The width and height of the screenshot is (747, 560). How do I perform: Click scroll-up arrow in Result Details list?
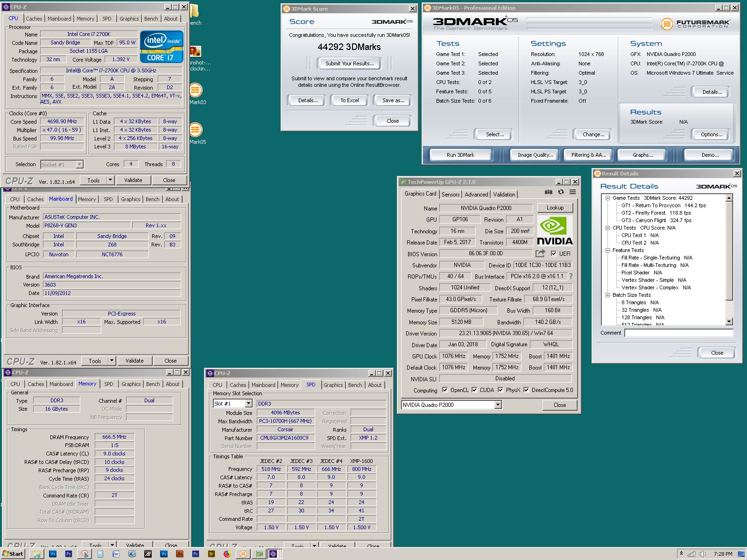point(729,198)
